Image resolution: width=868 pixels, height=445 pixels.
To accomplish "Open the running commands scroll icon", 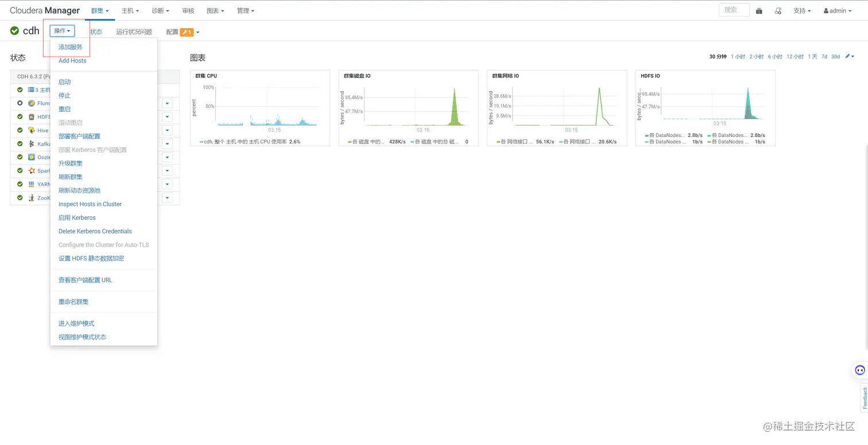I will [778, 10].
